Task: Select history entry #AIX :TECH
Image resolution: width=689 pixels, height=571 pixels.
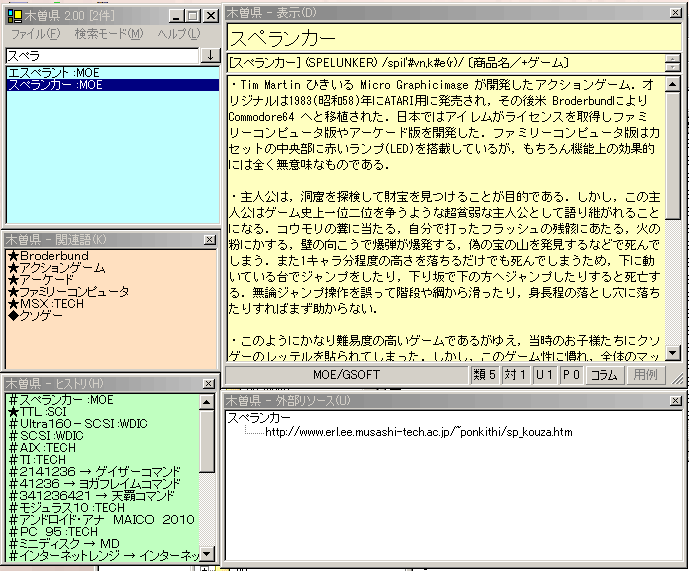Action: coord(43,448)
